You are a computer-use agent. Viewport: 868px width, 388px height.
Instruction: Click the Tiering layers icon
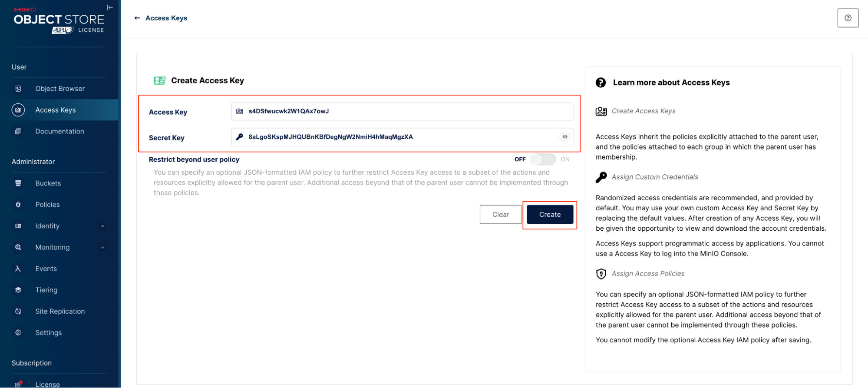18,290
